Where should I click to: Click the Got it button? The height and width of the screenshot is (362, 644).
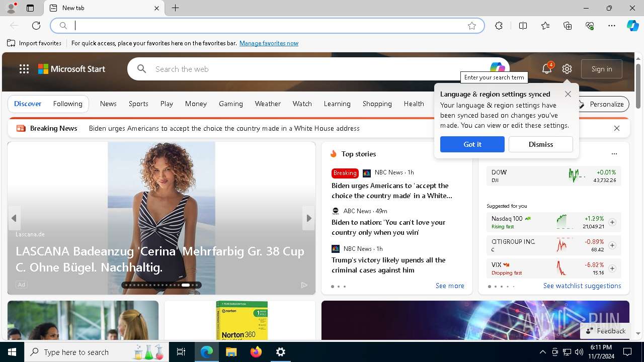click(x=472, y=144)
